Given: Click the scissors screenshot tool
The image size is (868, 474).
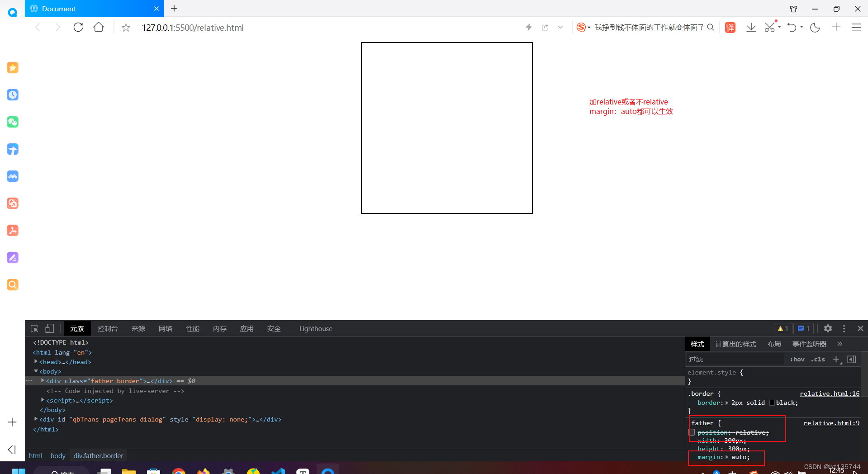Looking at the screenshot, I should (x=770, y=28).
